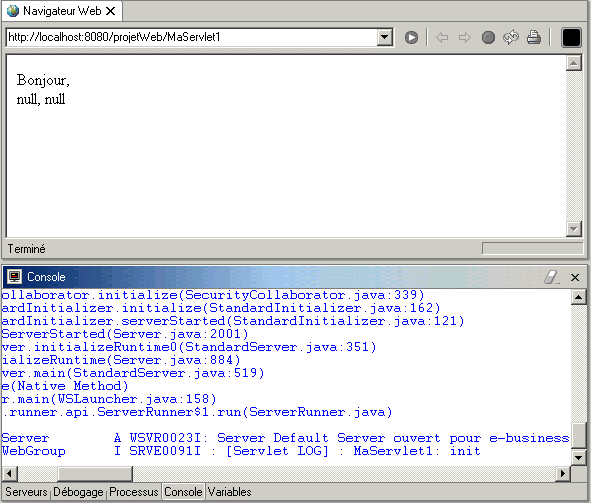This screenshot has height=503, width=591.
Task: Click the browser Back arrow
Action: 442,38
